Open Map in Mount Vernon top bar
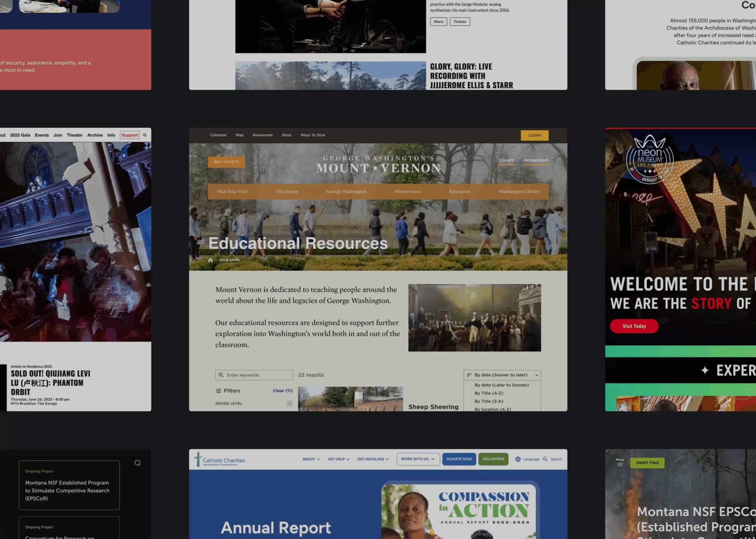 239,135
